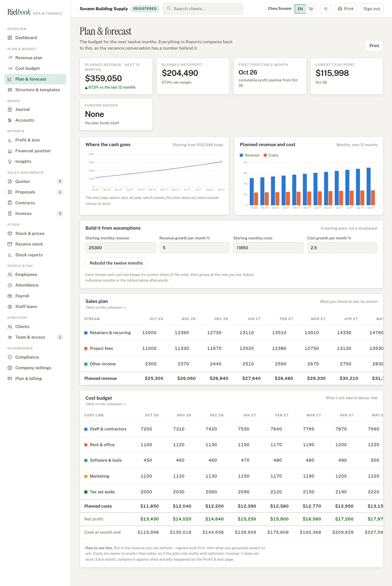Click the Costs legend swatch

265,155
